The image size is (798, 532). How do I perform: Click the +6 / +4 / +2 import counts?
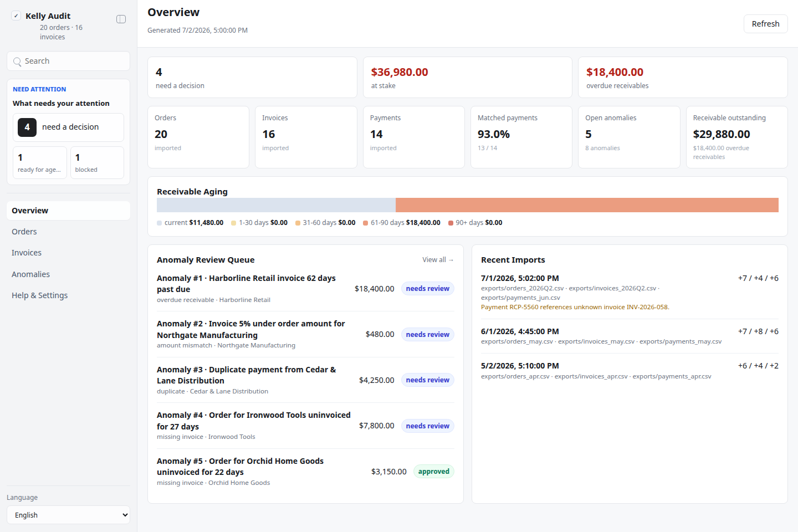(x=758, y=366)
